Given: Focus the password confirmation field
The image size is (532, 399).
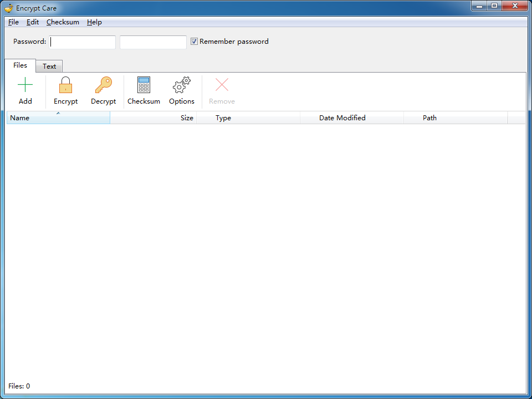Looking at the screenshot, I should point(153,42).
